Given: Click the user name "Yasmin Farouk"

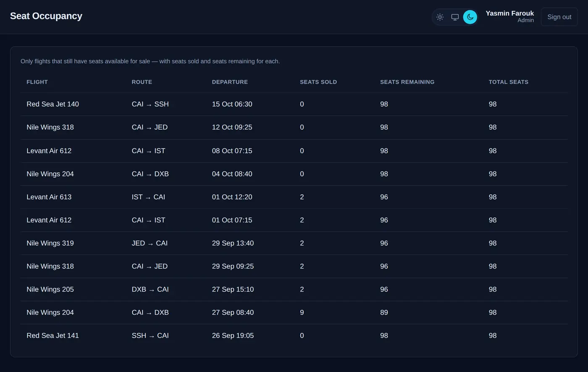Looking at the screenshot, I should [509, 13].
